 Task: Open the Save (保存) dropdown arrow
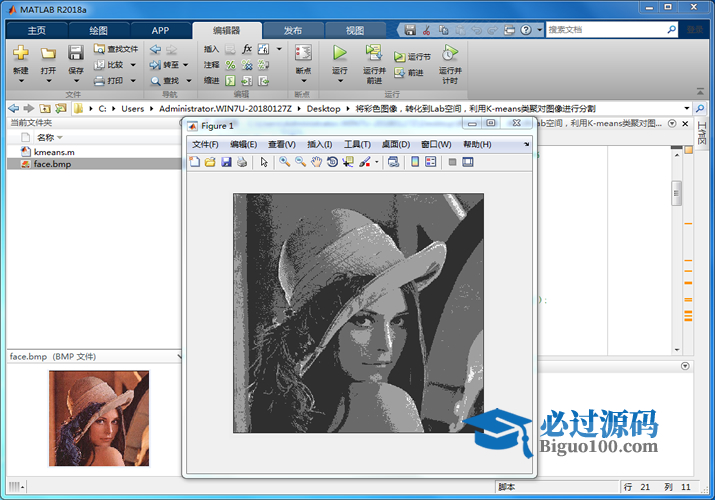(x=76, y=81)
